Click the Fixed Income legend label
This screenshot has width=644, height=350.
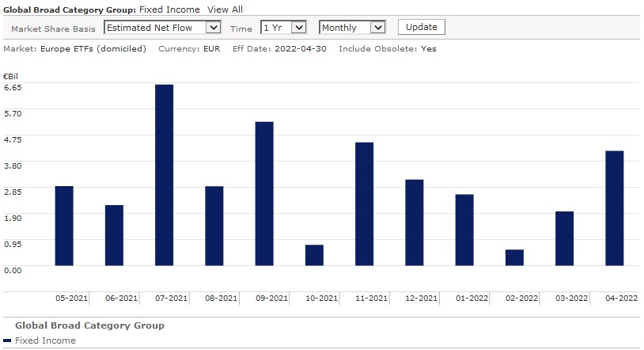click(x=45, y=340)
